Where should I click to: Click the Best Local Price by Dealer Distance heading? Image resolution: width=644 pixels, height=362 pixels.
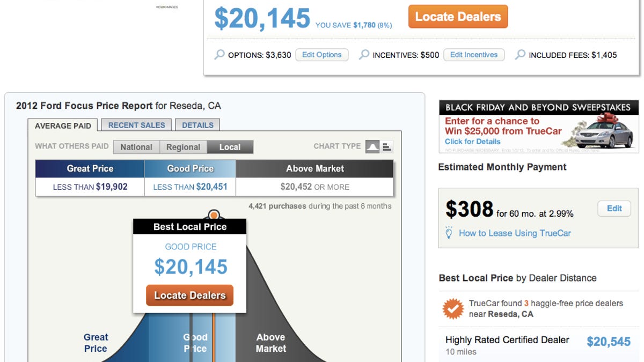click(517, 278)
